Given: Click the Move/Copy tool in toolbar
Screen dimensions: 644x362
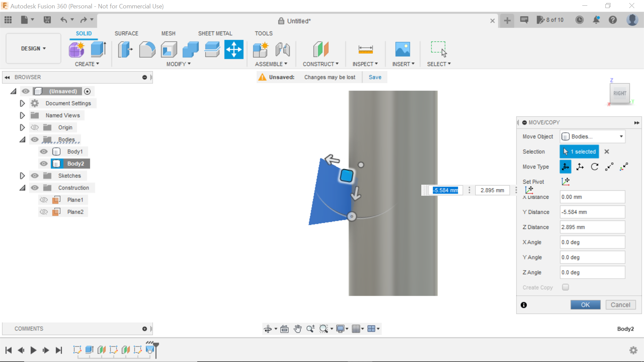Looking at the screenshot, I should coord(234,50).
